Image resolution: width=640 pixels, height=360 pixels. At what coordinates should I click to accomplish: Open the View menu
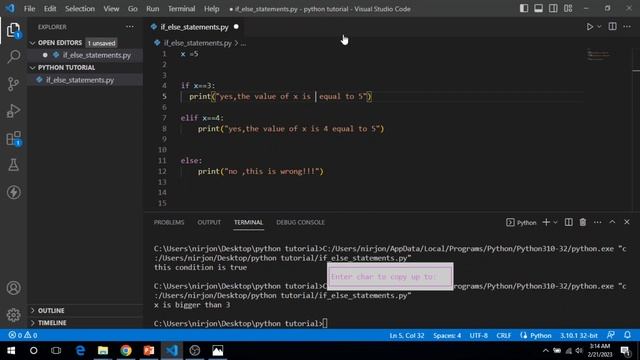(111, 9)
